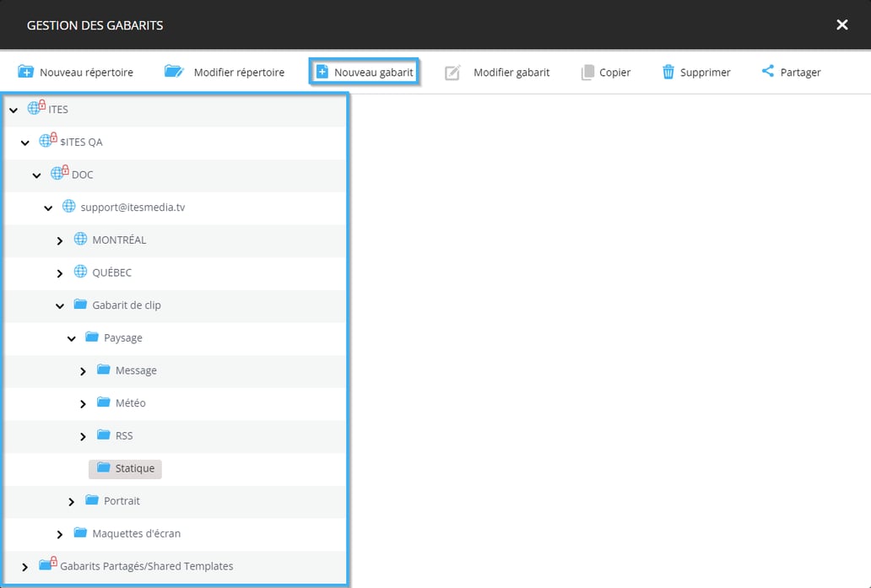Close the Gestion des gabarits dialog
The height and width of the screenshot is (588, 871).
[x=841, y=25]
